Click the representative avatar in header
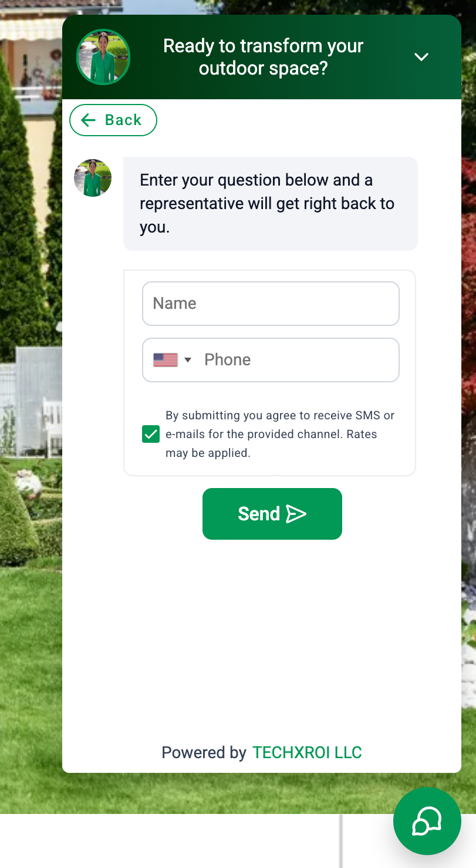This screenshot has width=476, height=868. 103,57
